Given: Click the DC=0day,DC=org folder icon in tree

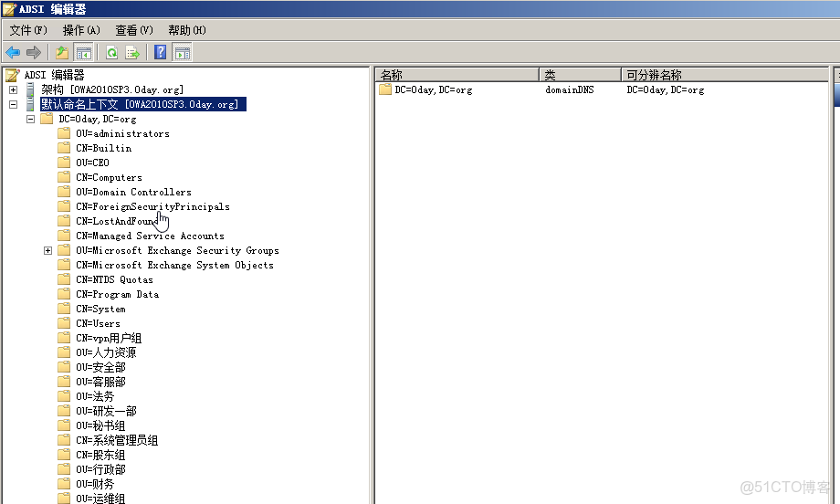Looking at the screenshot, I should [47, 119].
